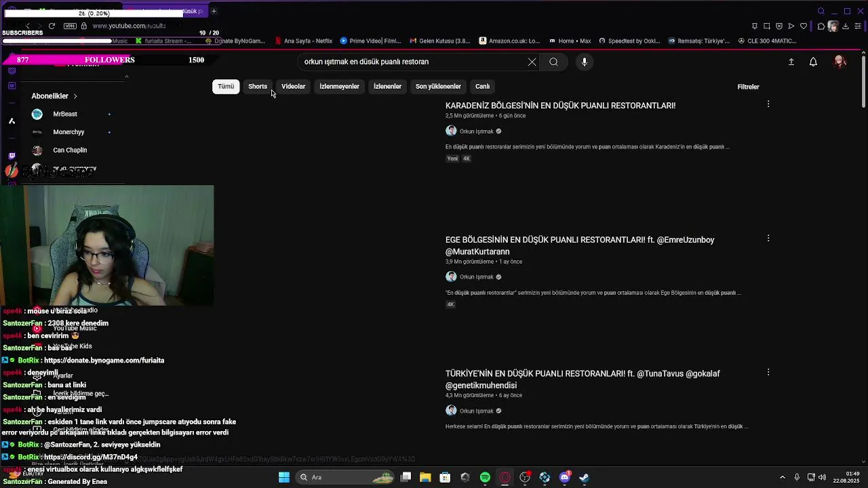Open Orkun Işıtmak channel under Ege video
The height and width of the screenshot is (488, 868).
[x=476, y=277]
